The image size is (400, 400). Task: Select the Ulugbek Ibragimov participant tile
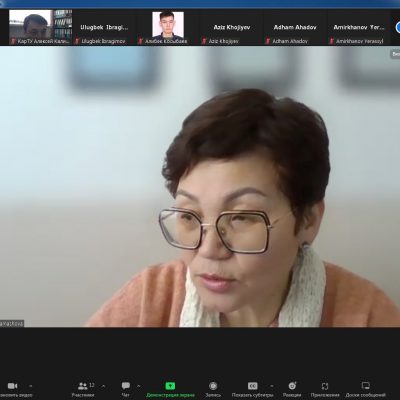click(x=104, y=27)
